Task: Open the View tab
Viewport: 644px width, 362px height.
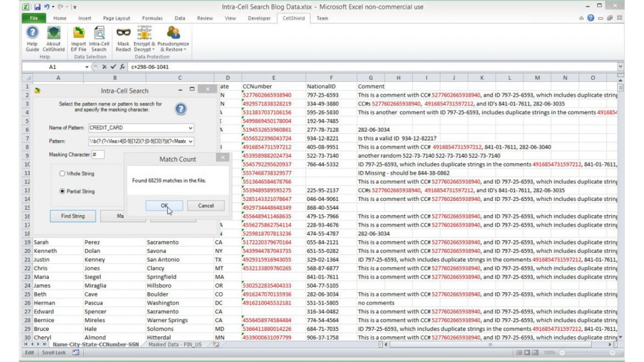Action: click(230, 19)
